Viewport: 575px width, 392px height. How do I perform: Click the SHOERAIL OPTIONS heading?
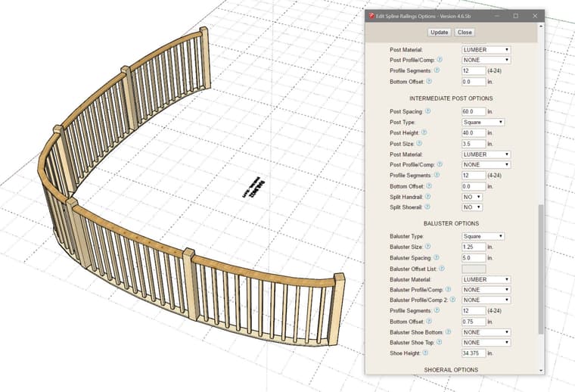451,369
